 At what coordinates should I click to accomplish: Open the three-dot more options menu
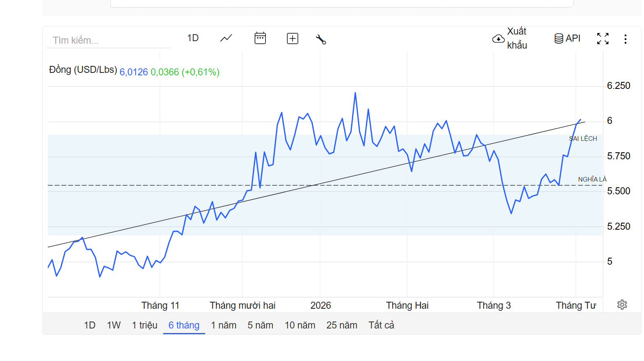coord(625,39)
